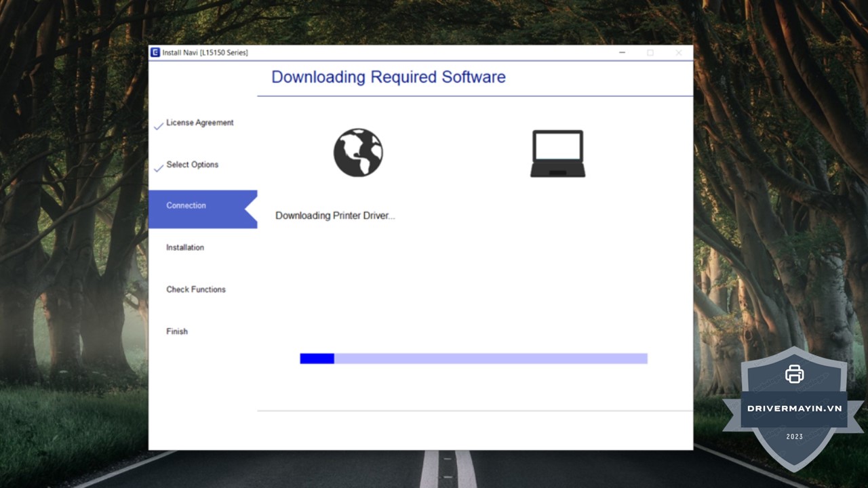The width and height of the screenshot is (868, 488).
Task: Click the unfilled part of the progress bar
Action: click(490, 359)
